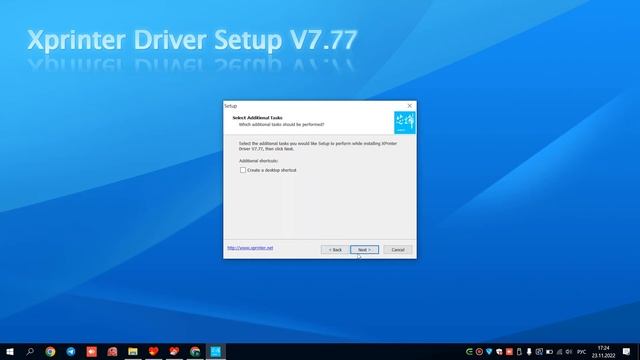Open Telegram from the taskbar
The width and height of the screenshot is (640, 360).
[x=71, y=351]
